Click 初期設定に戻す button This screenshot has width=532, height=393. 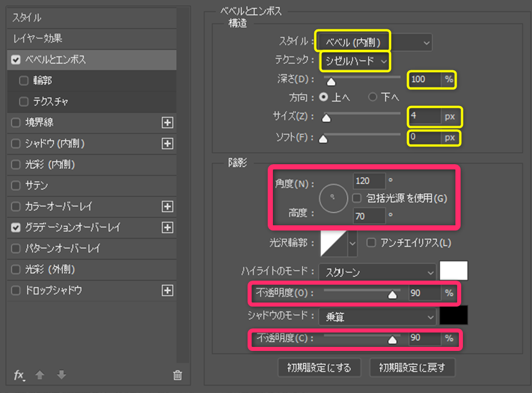[412, 368]
